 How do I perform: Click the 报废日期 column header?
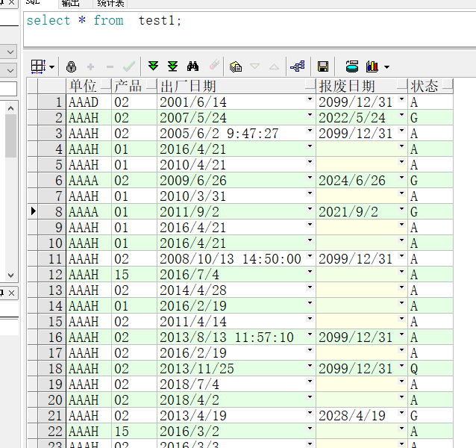[362, 86]
